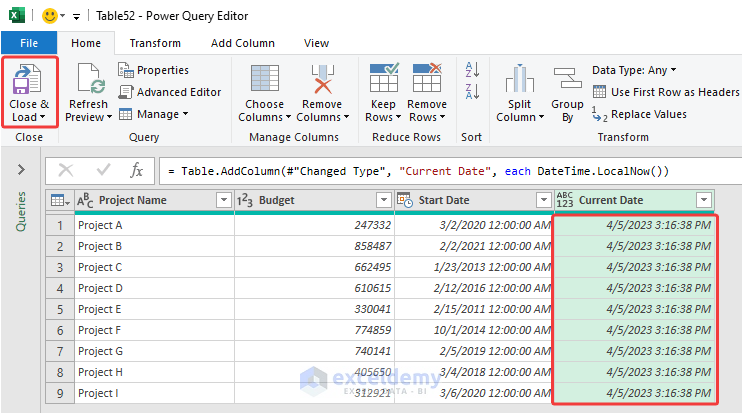Select budget cell 247332

coord(314,225)
